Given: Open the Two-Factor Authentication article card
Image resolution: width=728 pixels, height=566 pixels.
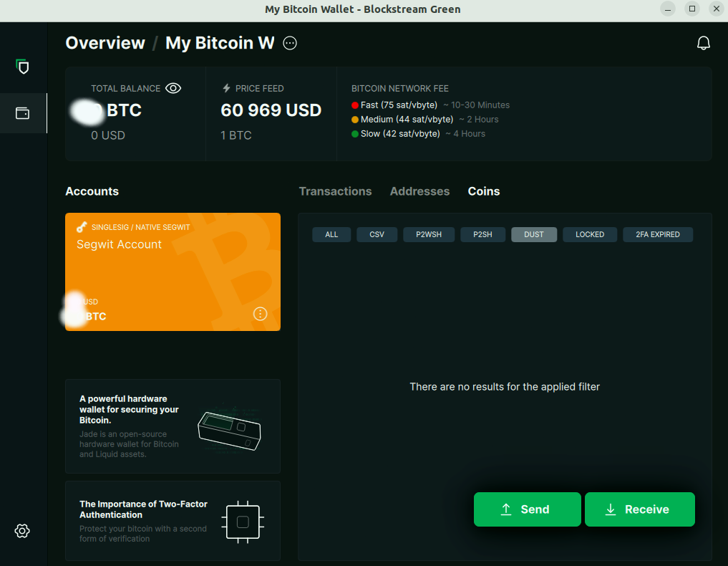Looking at the screenshot, I should (x=173, y=521).
